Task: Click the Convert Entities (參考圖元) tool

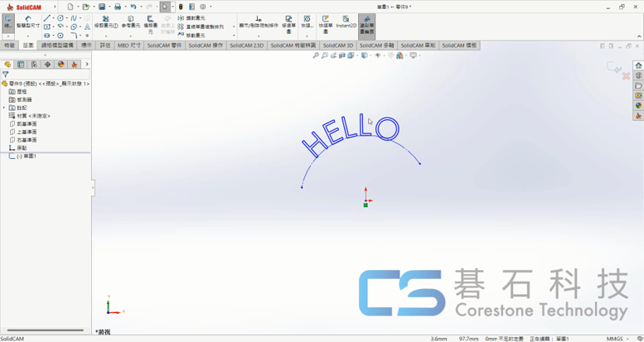Action: coord(130,22)
